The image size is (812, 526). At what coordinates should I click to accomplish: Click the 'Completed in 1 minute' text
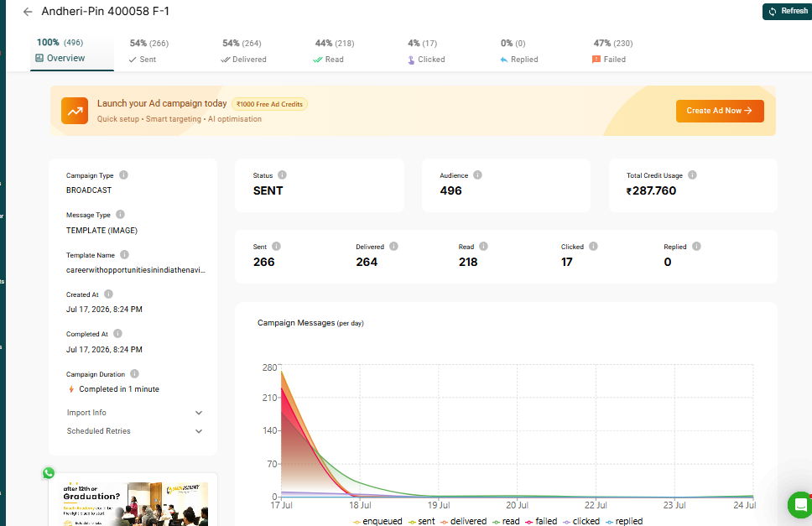pyautogui.click(x=119, y=388)
